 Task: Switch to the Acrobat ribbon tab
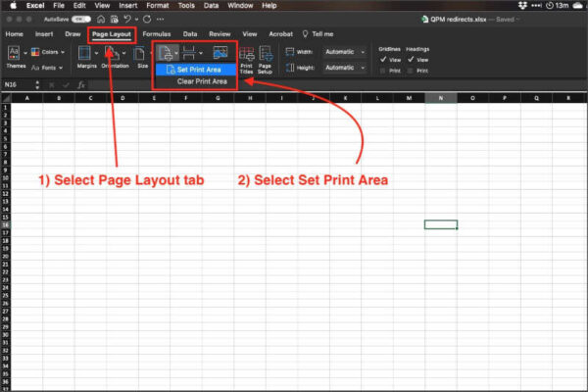tap(281, 34)
